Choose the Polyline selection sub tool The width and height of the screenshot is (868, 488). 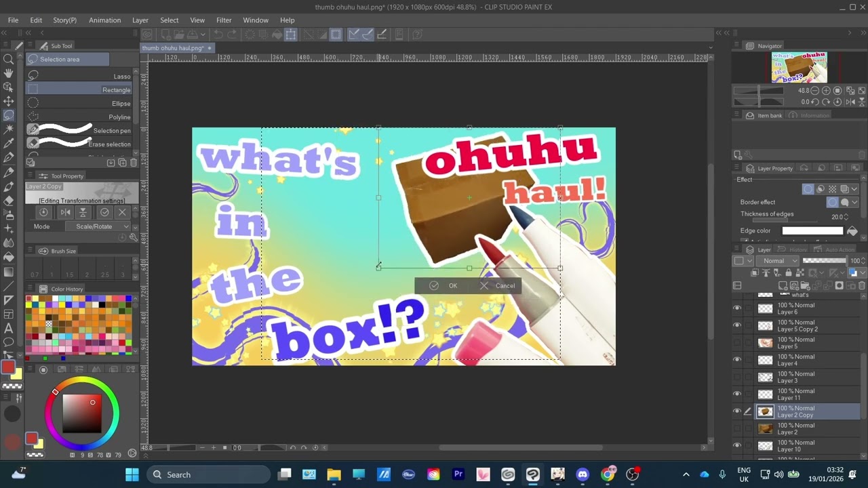79,117
